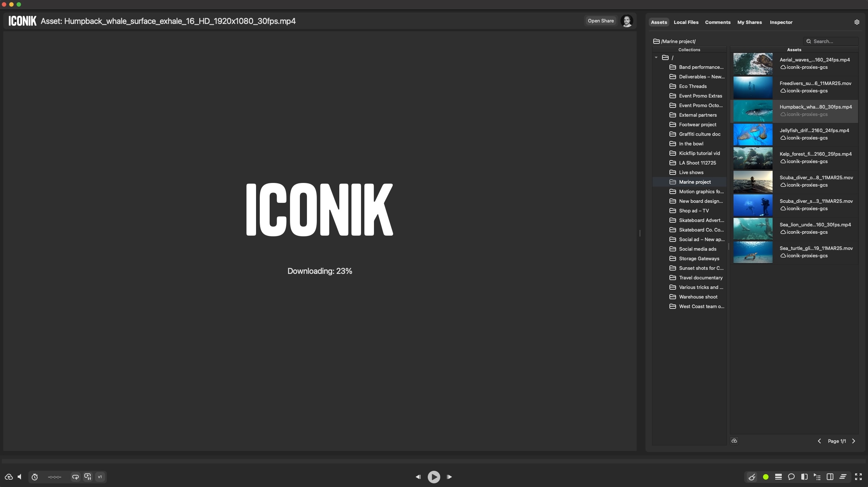This screenshot has width=868, height=487.
Task: Open the v1 version selector
Action: (x=100, y=477)
